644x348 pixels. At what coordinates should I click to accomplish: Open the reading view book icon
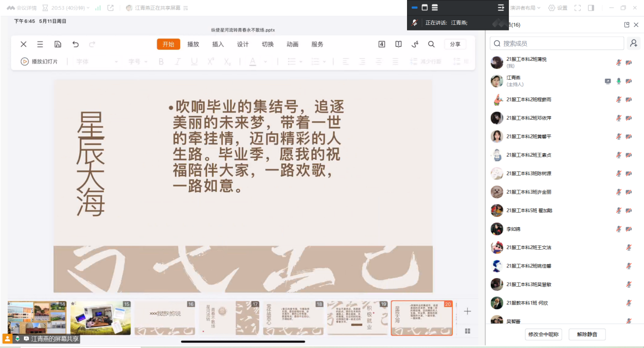[398, 44]
